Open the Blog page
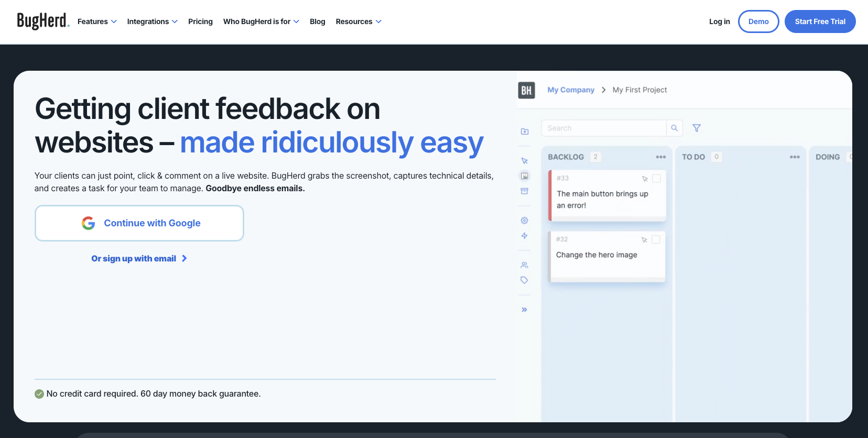This screenshot has height=438, width=868. [318, 21]
